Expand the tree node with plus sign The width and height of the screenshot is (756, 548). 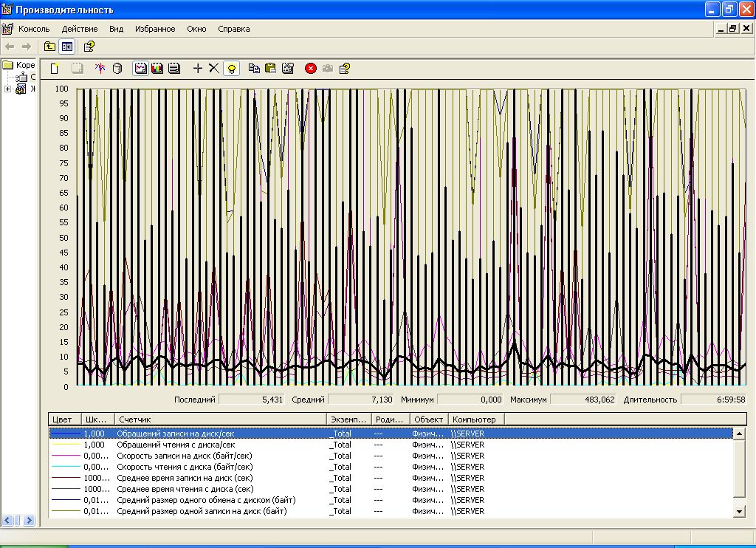coord(7,89)
